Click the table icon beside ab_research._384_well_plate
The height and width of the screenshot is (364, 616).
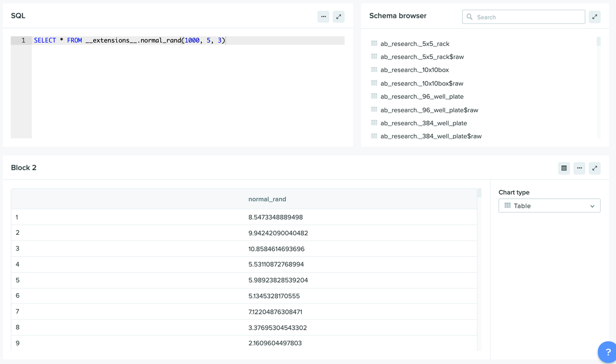374,122
